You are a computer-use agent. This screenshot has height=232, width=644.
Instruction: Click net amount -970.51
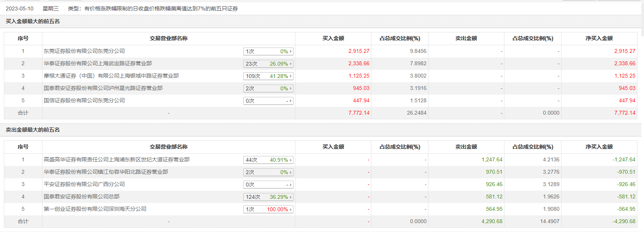click(x=626, y=172)
